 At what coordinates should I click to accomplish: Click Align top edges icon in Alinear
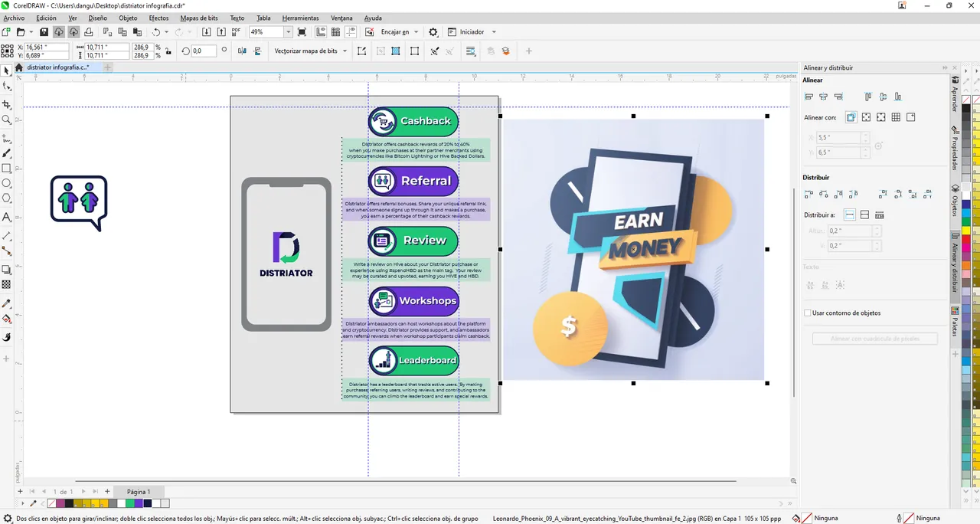[867, 97]
